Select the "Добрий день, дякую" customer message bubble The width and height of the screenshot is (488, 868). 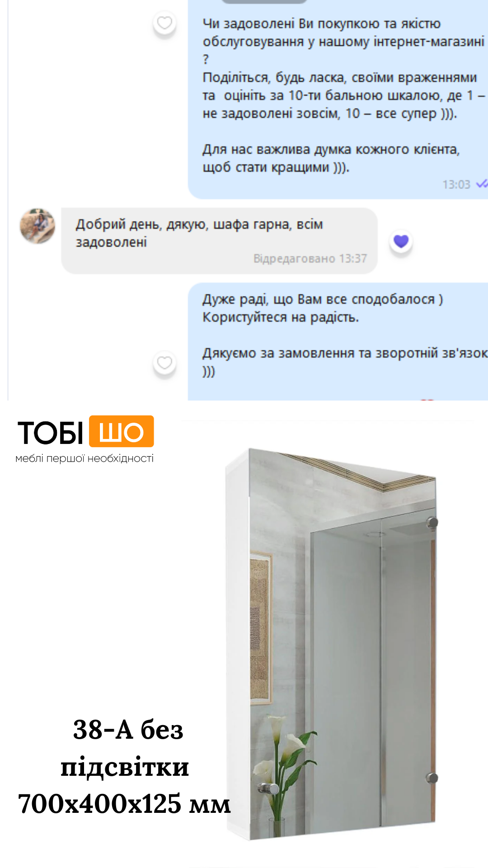[220, 241]
